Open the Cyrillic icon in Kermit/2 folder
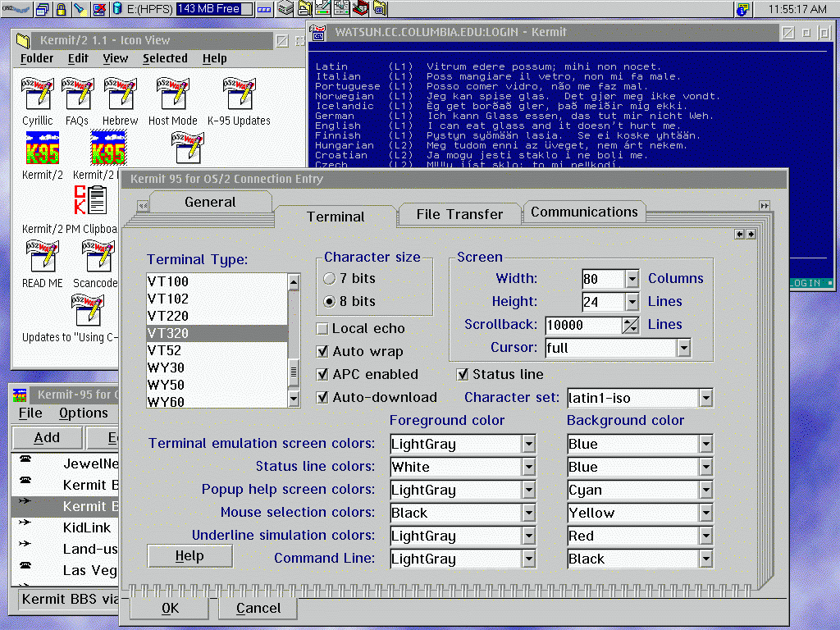This screenshot has width=840, height=630. pos(38,94)
